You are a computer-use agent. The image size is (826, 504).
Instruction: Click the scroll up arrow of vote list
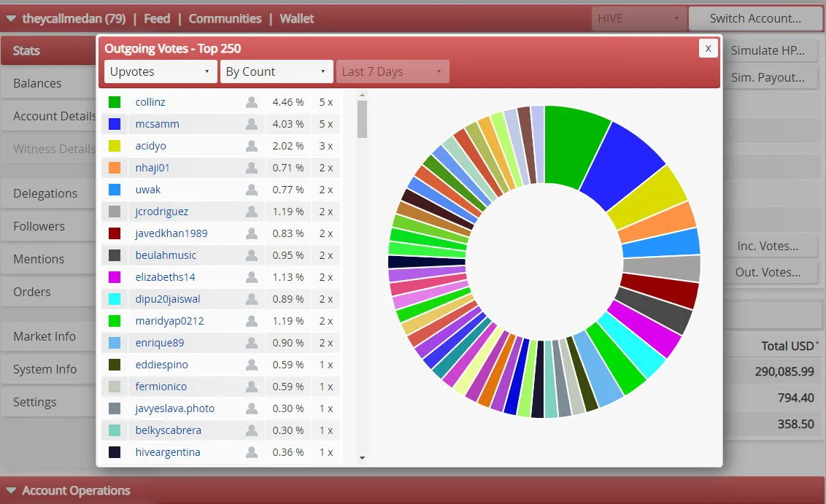pyautogui.click(x=362, y=96)
